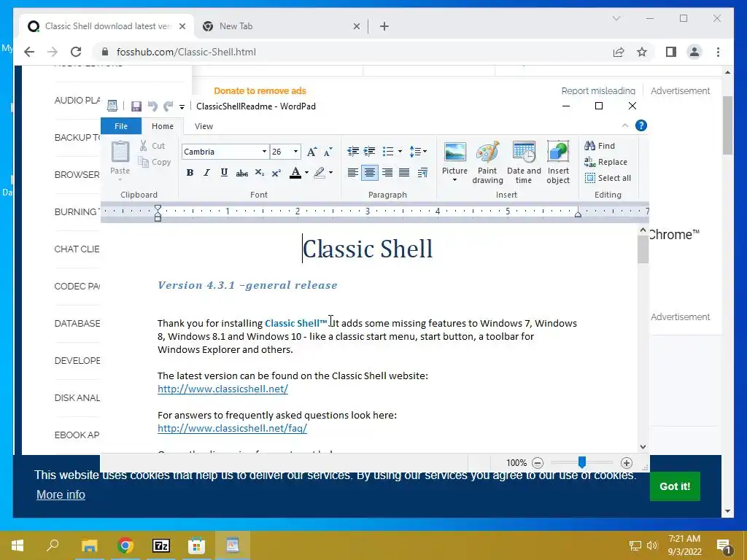Increase paragraph indent
747x560 pixels.
[370, 152]
